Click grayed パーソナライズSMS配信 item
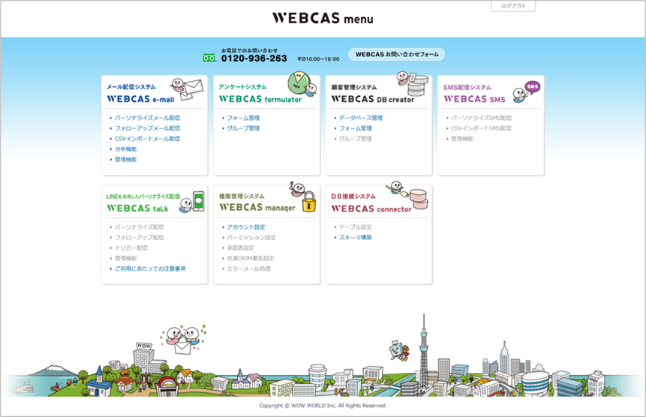 click(481, 118)
